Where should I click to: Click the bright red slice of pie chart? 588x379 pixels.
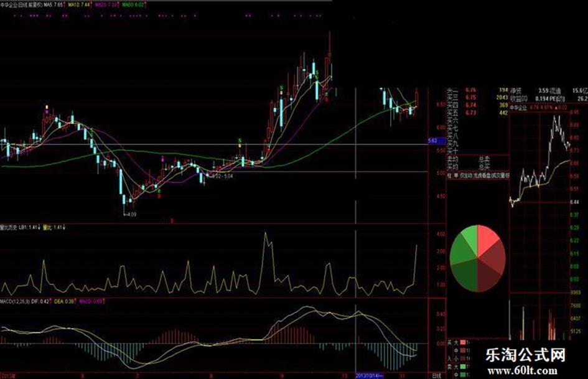pos(487,238)
